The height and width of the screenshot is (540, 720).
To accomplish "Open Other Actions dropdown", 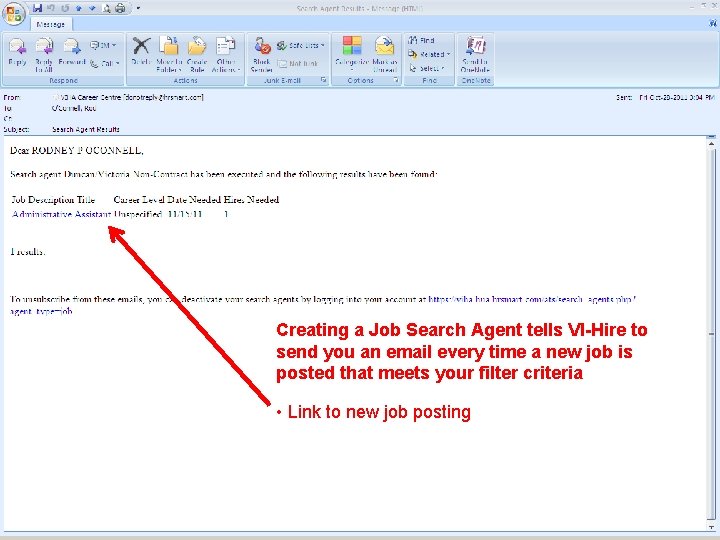I will (x=225, y=53).
